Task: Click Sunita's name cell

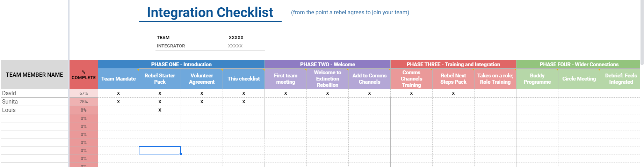Action: coord(34,101)
